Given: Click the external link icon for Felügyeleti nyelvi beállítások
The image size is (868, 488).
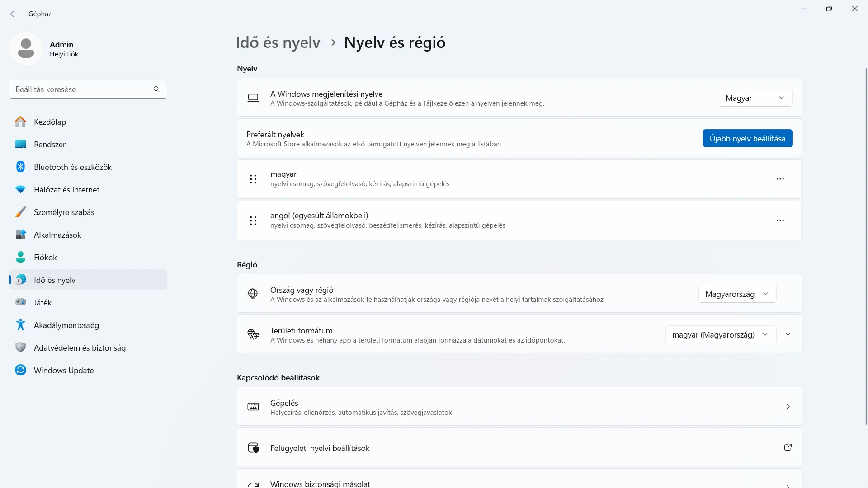Looking at the screenshot, I should (788, 447).
